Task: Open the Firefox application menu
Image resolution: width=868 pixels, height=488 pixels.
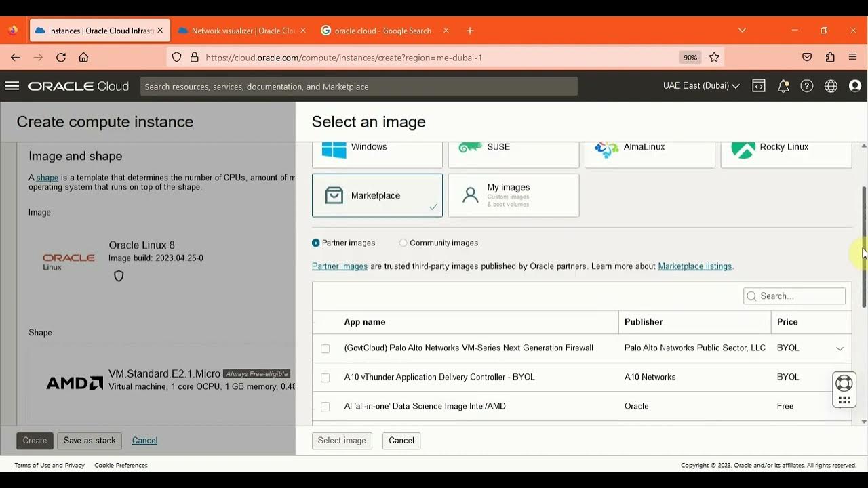Action: tap(853, 58)
